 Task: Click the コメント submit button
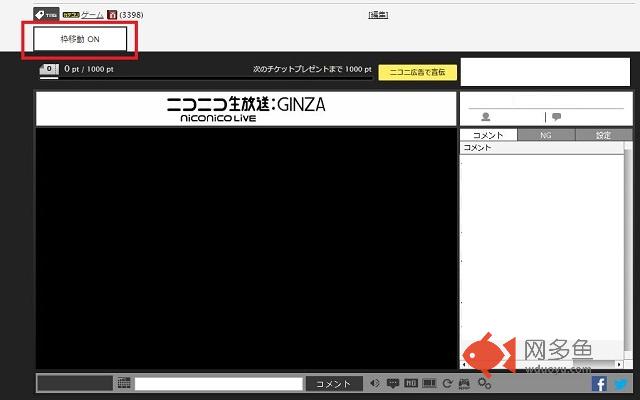pos(333,383)
